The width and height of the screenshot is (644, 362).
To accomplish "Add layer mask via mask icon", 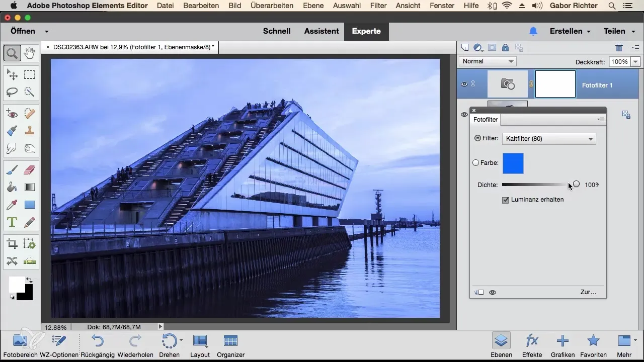I will (x=492, y=48).
